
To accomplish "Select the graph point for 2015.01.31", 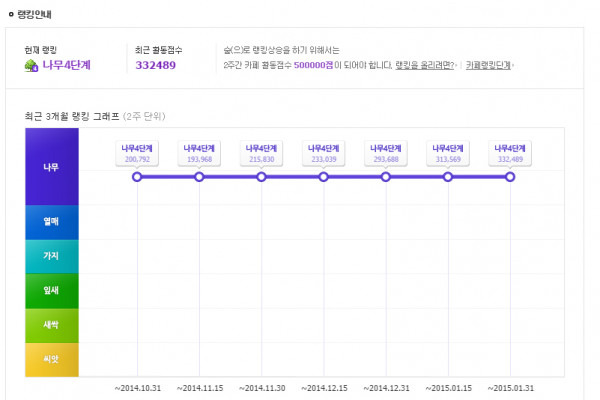I will click(510, 177).
